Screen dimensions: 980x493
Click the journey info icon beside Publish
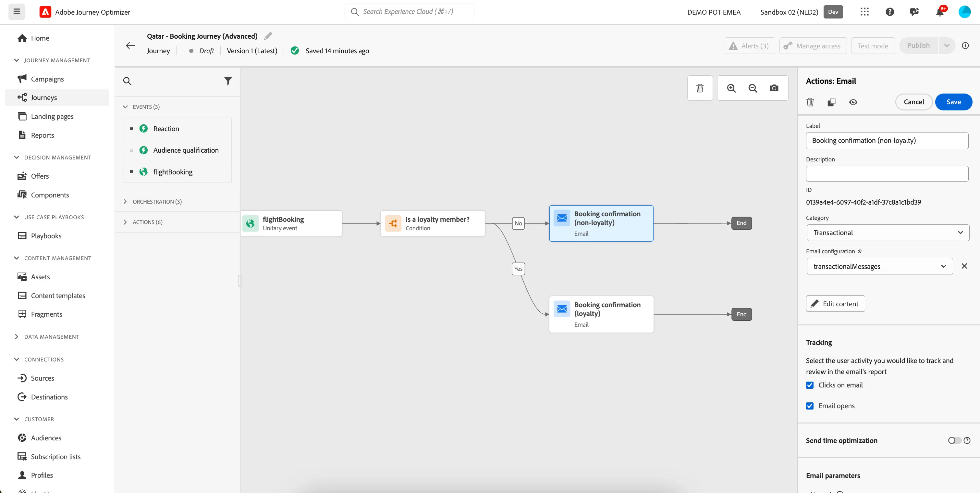click(965, 46)
